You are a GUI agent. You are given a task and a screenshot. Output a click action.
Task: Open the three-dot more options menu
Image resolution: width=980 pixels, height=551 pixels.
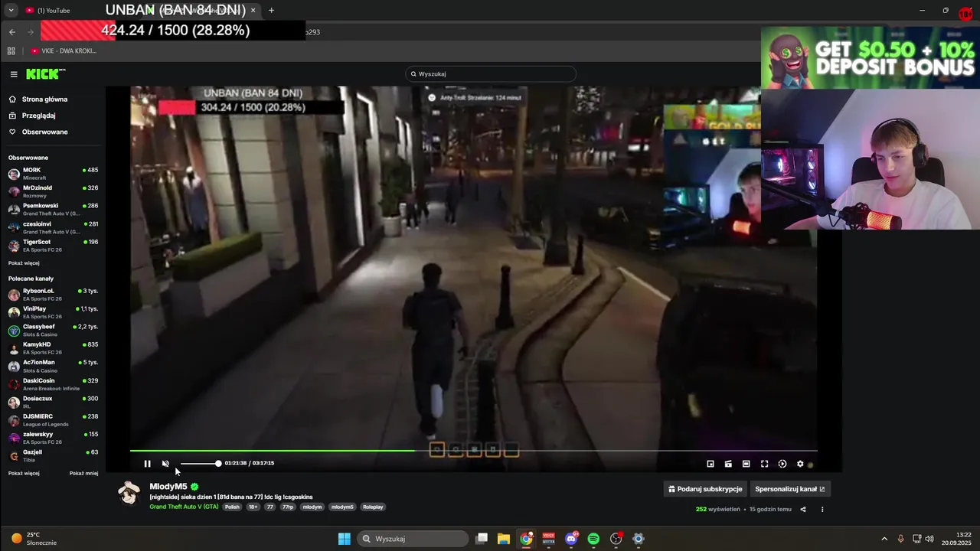pyautogui.click(x=822, y=510)
